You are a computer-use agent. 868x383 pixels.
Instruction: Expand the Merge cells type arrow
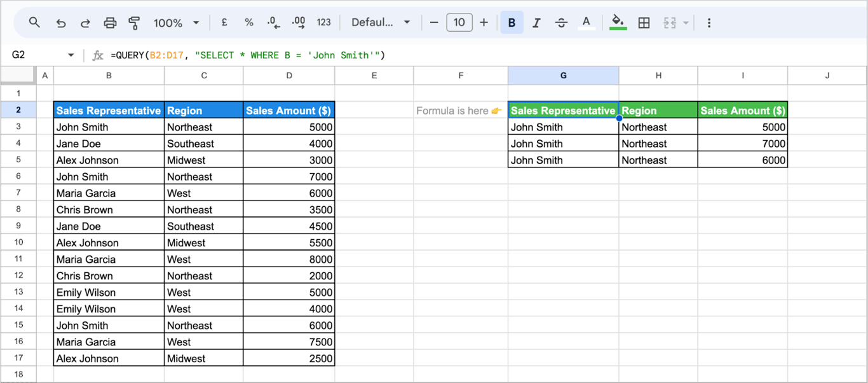coord(686,23)
